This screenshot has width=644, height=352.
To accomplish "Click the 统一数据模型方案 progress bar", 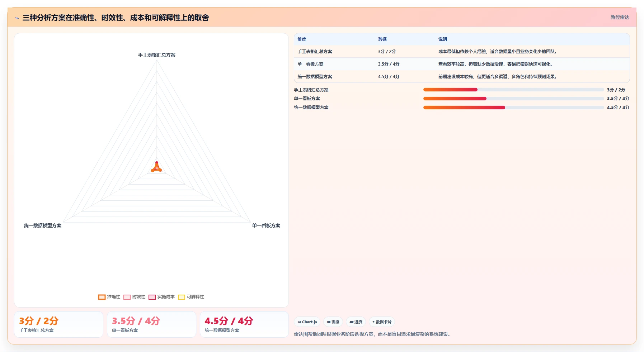I will pos(513,108).
